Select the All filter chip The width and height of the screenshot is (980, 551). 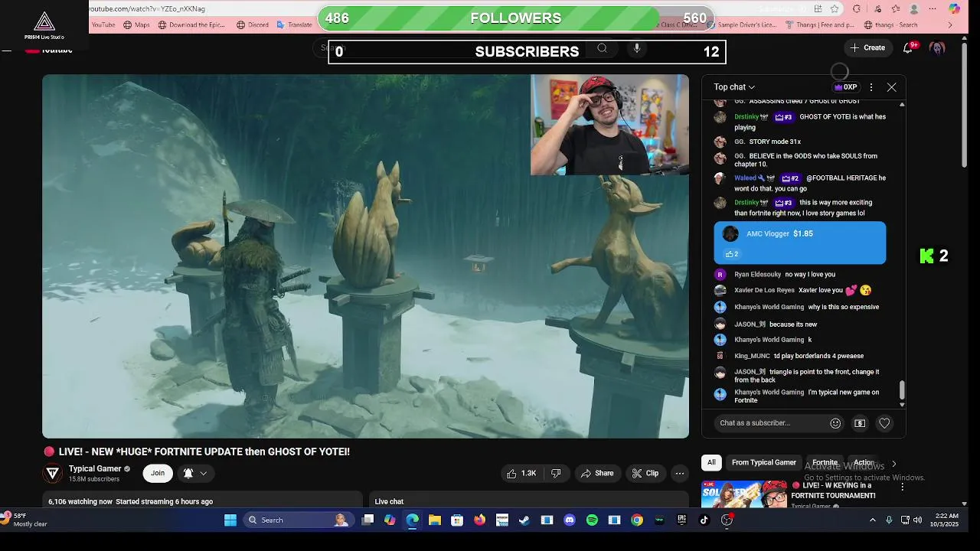pyautogui.click(x=711, y=462)
